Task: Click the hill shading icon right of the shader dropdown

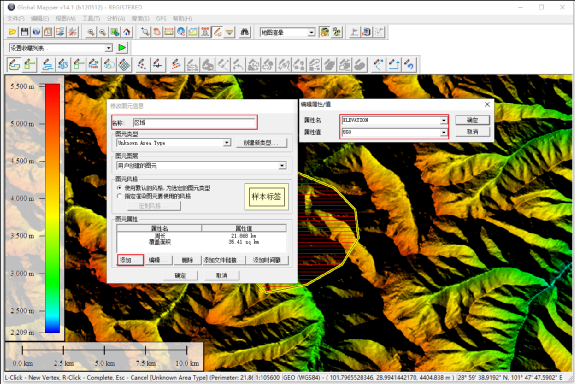Action: [325, 32]
